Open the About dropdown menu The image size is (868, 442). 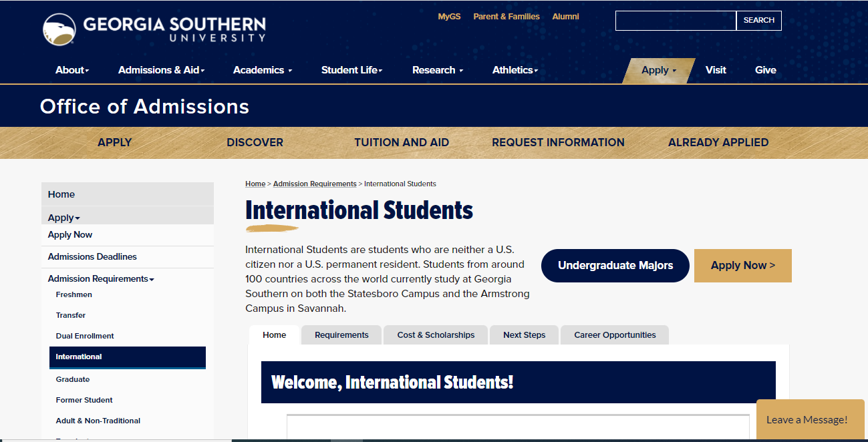[72, 70]
